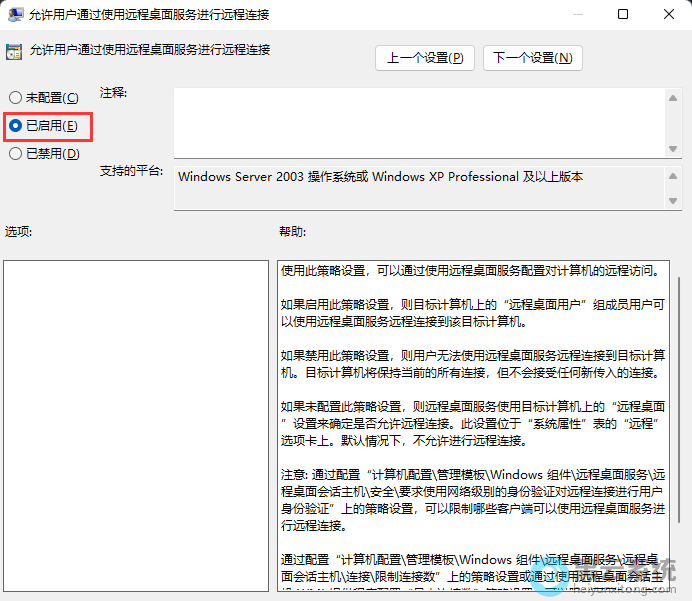Maximize the policy settings window
The image size is (692, 601).
(x=623, y=15)
